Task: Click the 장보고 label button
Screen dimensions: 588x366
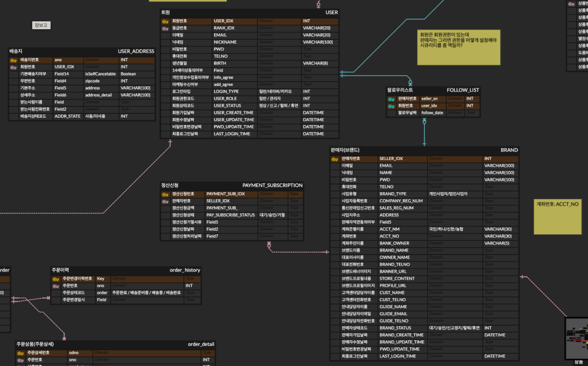Action: tap(41, 25)
